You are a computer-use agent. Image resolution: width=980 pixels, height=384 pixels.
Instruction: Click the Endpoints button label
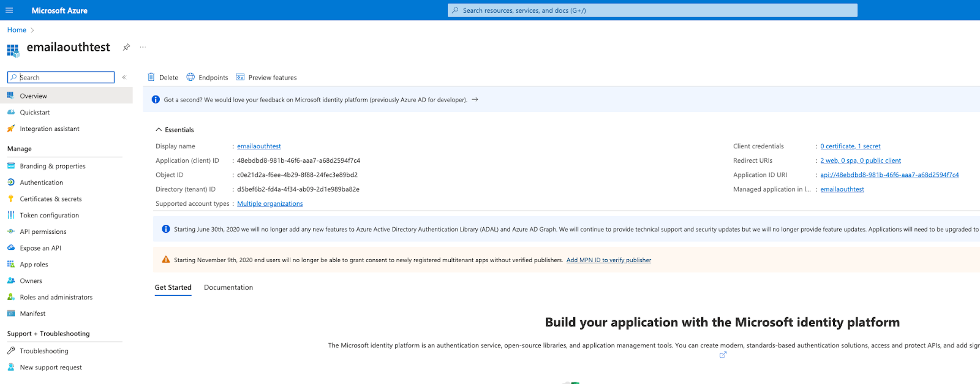[x=213, y=78]
